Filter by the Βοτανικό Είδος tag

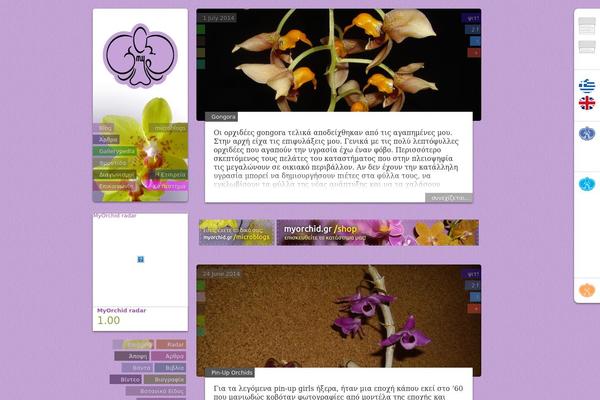[x=156, y=391]
